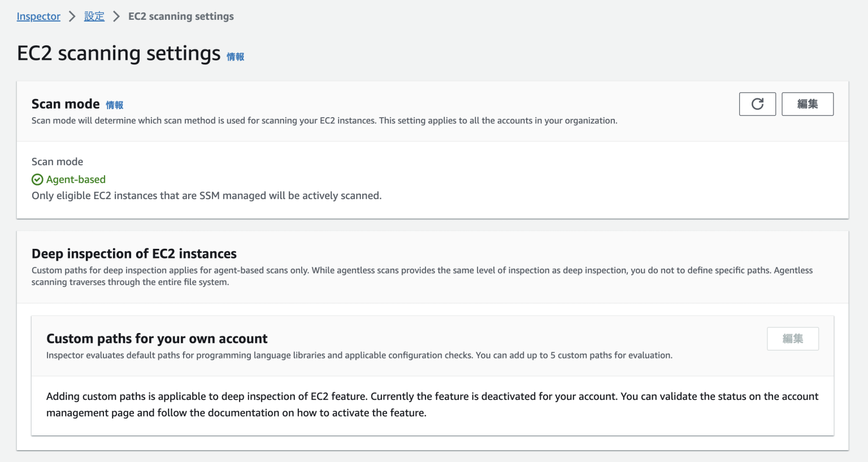Navigate to Inspector via breadcrumb link
The image size is (868, 462).
click(38, 16)
